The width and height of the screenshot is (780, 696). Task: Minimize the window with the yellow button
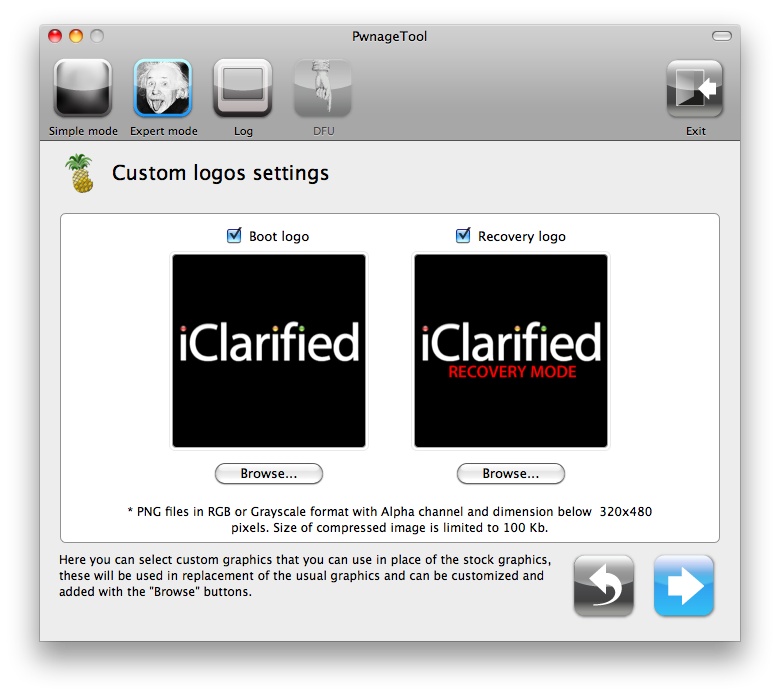pos(76,36)
